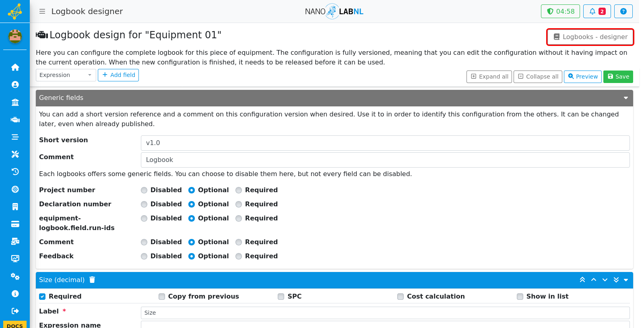Open the credit card icon in sidebar

tap(15, 224)
